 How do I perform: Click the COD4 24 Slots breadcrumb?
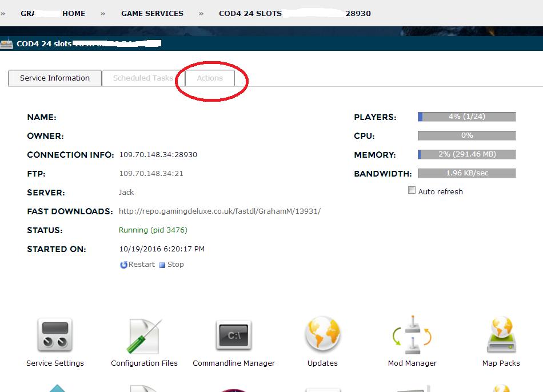(x=250, y=13)
